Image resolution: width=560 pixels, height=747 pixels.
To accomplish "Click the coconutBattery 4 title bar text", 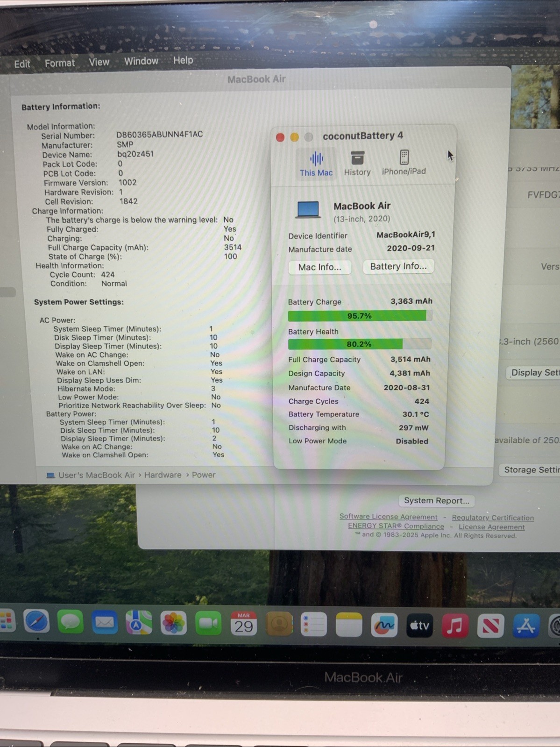I will click(363, 135).
